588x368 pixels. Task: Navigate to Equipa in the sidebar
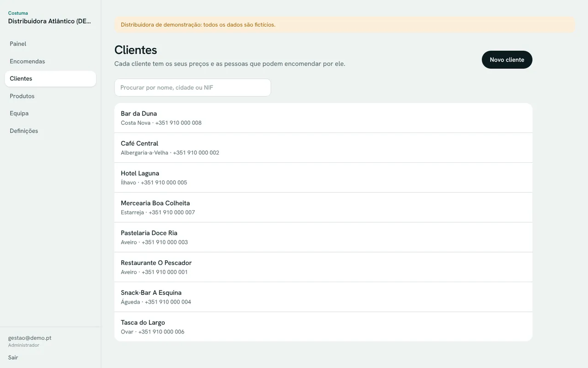click(51, 113)
